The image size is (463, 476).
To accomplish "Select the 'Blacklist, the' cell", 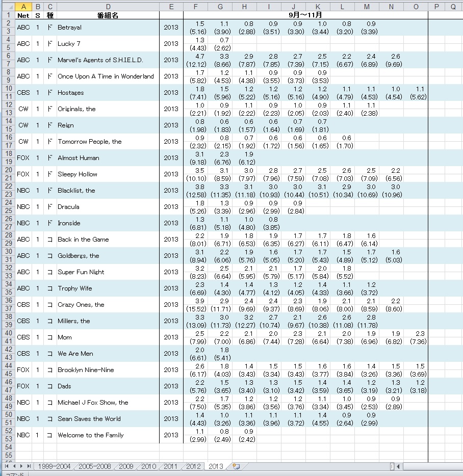I will pos(108,191).
